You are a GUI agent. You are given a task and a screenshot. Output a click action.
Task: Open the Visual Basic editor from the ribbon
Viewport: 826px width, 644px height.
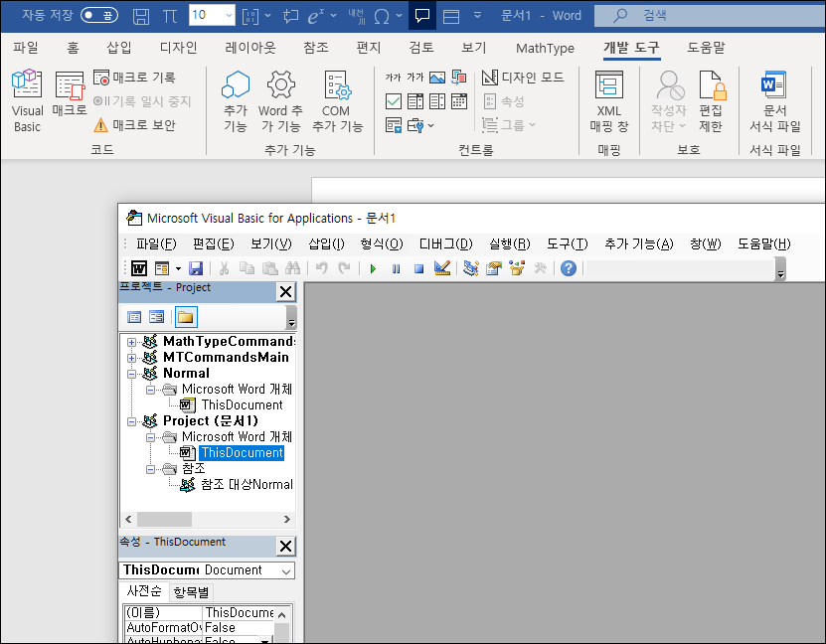coord(27,99)
